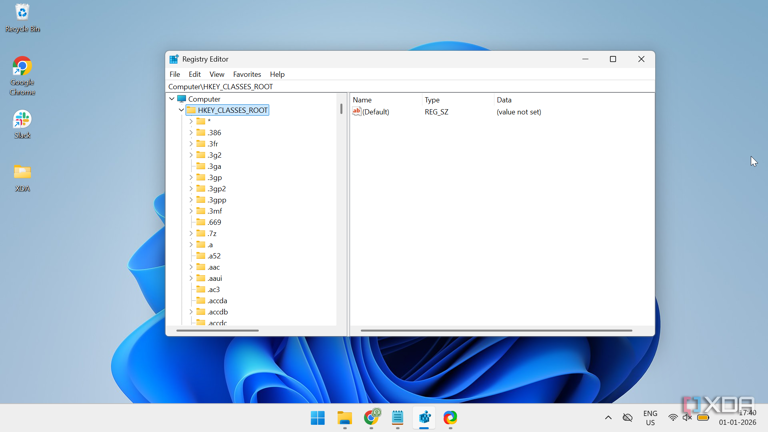Screen dimensions: 768x432
Task: Open the Slack desktop shortcut
Action: tap(22, 124)
